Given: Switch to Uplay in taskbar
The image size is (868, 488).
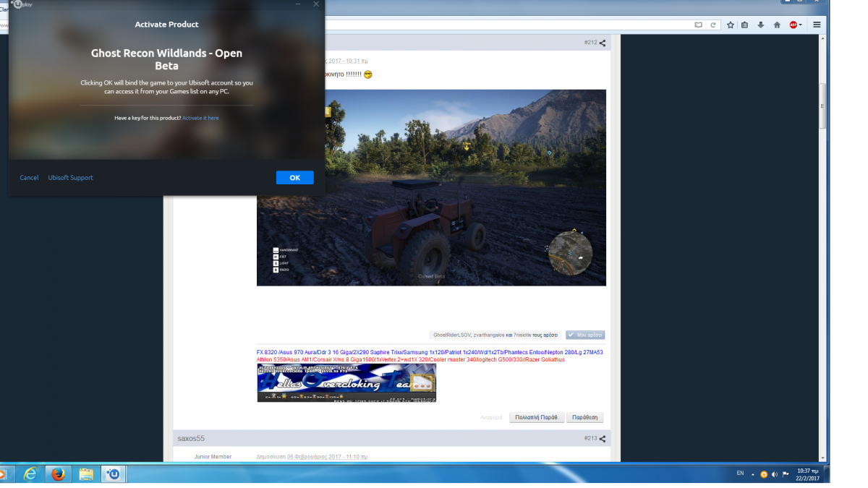Looking at the screenshot, I should click(114, 474).
